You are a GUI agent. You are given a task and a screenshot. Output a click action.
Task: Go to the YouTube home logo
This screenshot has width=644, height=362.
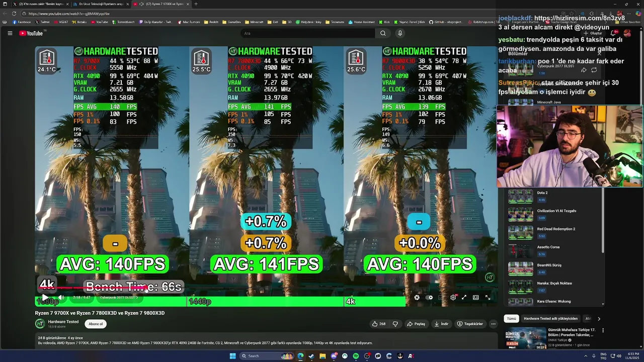(31, 33)
